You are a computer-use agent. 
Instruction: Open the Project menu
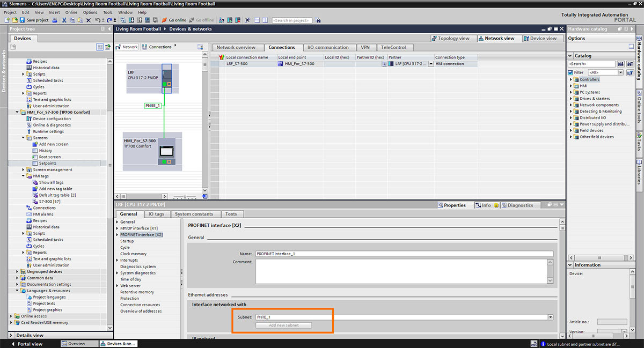[10, 12]
